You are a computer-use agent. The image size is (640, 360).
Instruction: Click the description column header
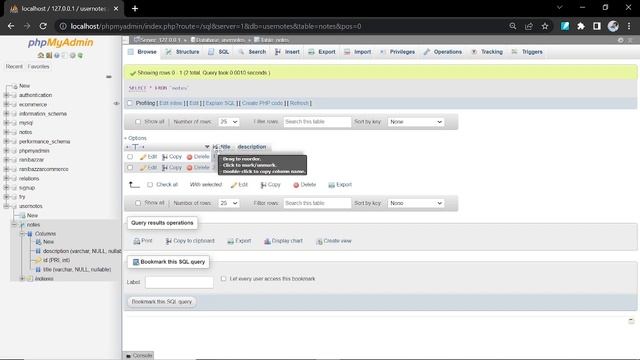pos(252,147)
